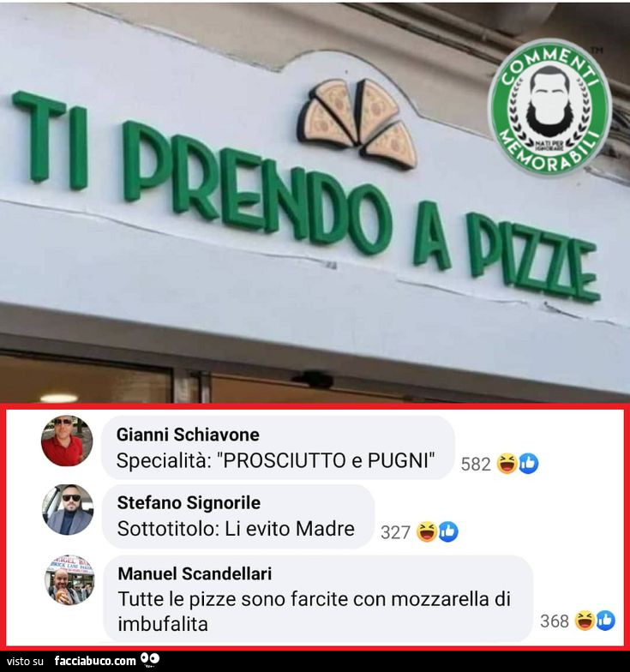Viewport: 630px width, 672px height.
Task: Open the facciabuco.com link
Action: pyautogui.click(x=95, y=661)
